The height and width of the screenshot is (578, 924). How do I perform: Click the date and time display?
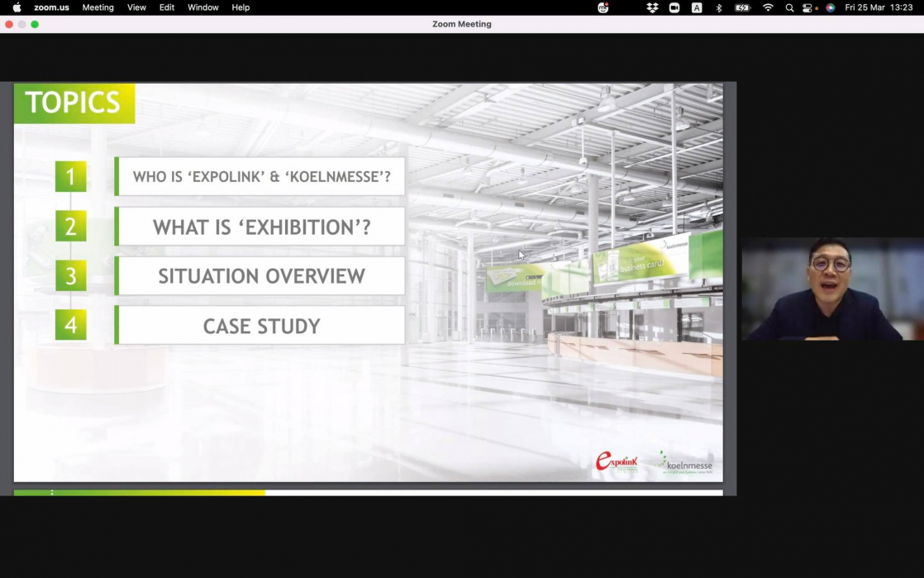(x=879, y=7)
